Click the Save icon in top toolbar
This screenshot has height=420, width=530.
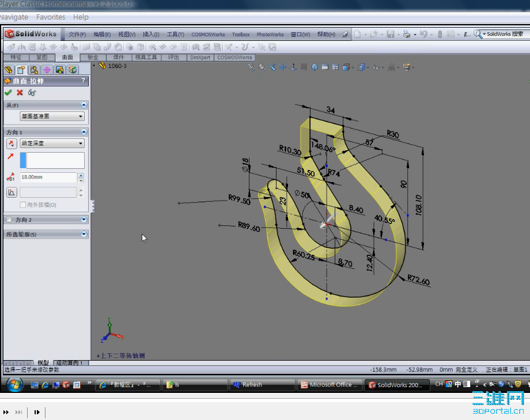tap(391, 34)
